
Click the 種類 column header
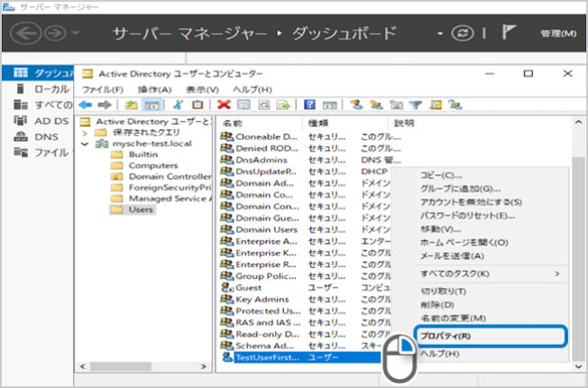(345, 123)
